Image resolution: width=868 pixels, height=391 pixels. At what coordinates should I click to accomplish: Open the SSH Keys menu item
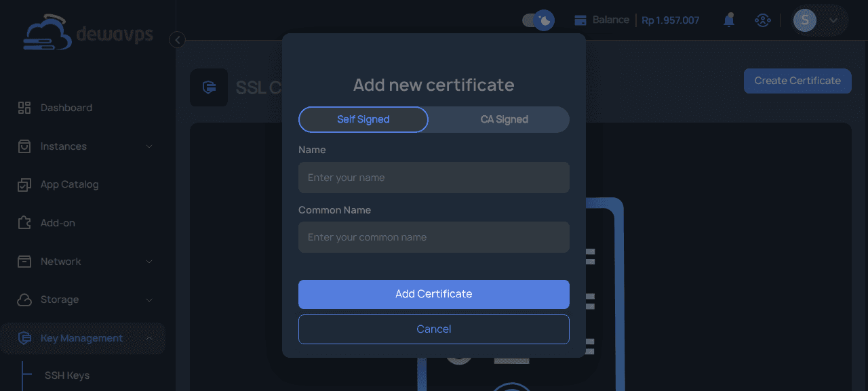click(66, 375)
